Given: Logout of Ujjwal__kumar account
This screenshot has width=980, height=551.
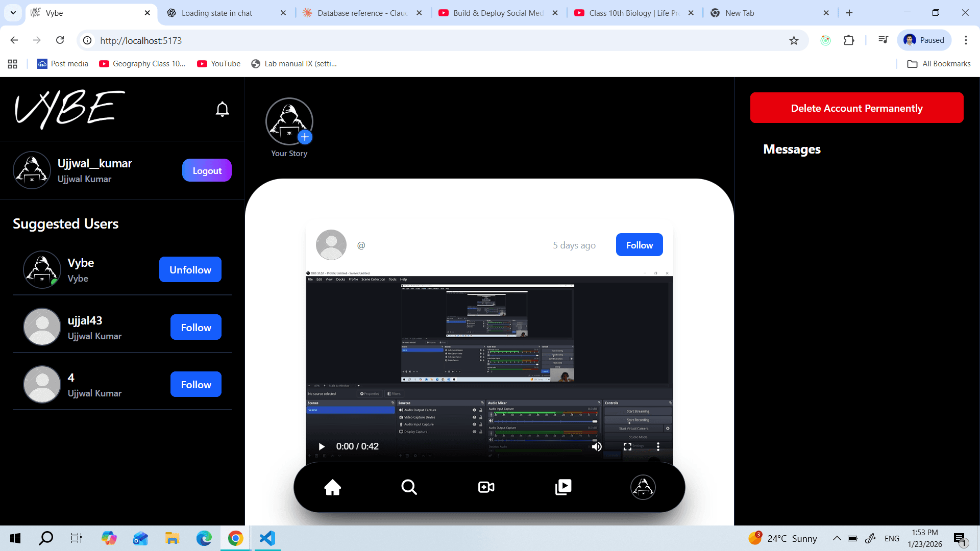Looking at the screenshot, I should click(207, 170).
